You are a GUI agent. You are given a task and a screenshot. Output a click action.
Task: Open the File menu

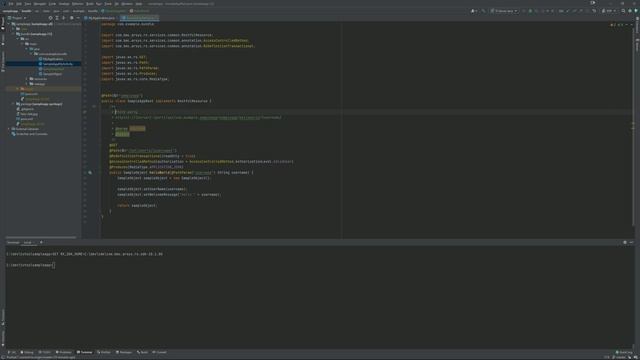coord(11,4)
